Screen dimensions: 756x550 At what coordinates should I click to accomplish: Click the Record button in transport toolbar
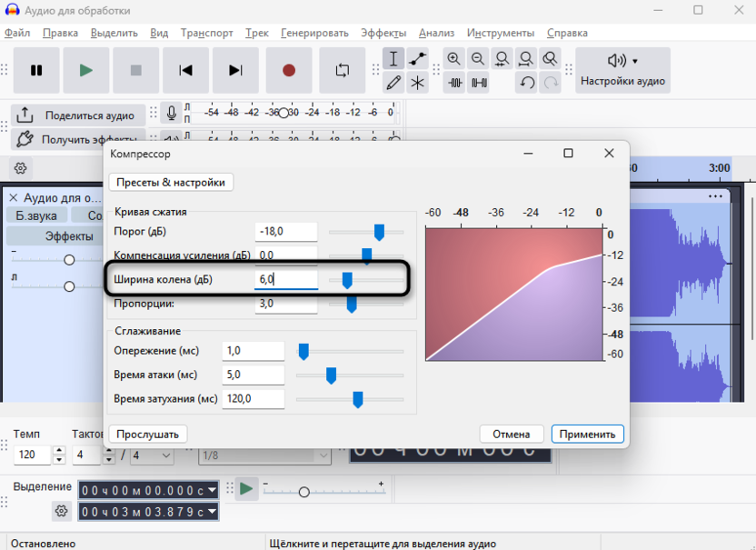click(289, 70)
